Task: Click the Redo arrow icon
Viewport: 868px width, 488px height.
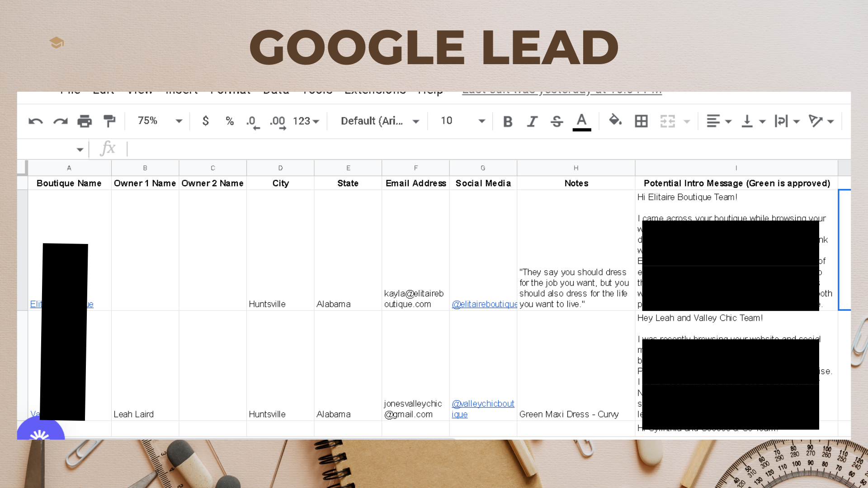Action: coord(60,121)
